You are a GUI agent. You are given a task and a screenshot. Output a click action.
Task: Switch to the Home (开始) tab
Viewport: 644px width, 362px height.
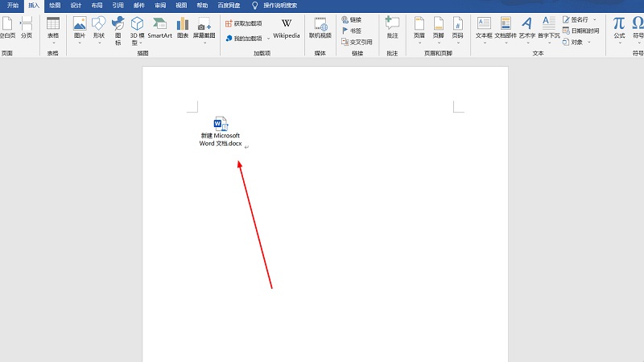point(13,6)
